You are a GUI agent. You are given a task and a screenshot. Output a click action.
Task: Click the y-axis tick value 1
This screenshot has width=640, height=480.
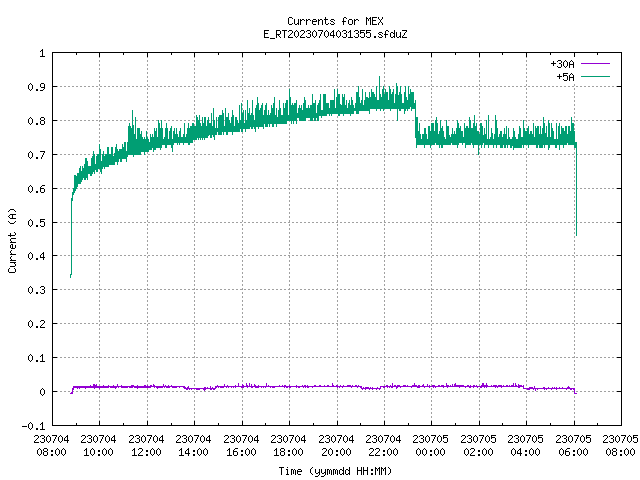[x=42, y=53]
